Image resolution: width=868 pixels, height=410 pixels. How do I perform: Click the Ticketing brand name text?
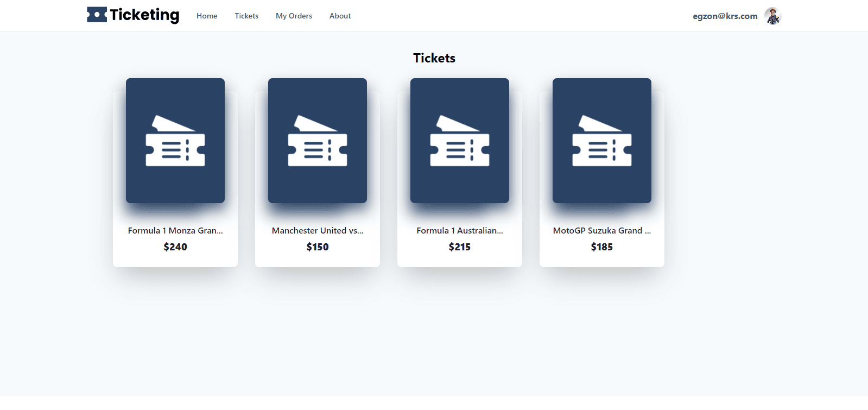pyautogui.click(x=144, y=15)
